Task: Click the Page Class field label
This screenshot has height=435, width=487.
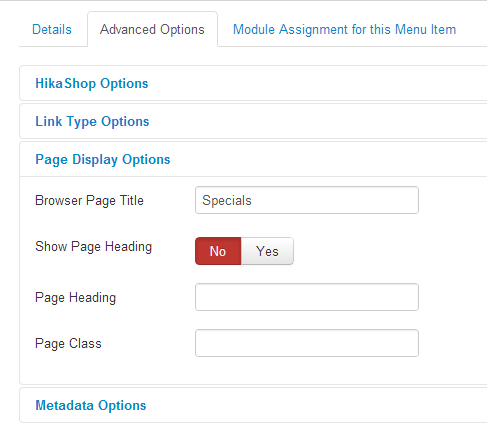Action: click(x=68, y=343)
